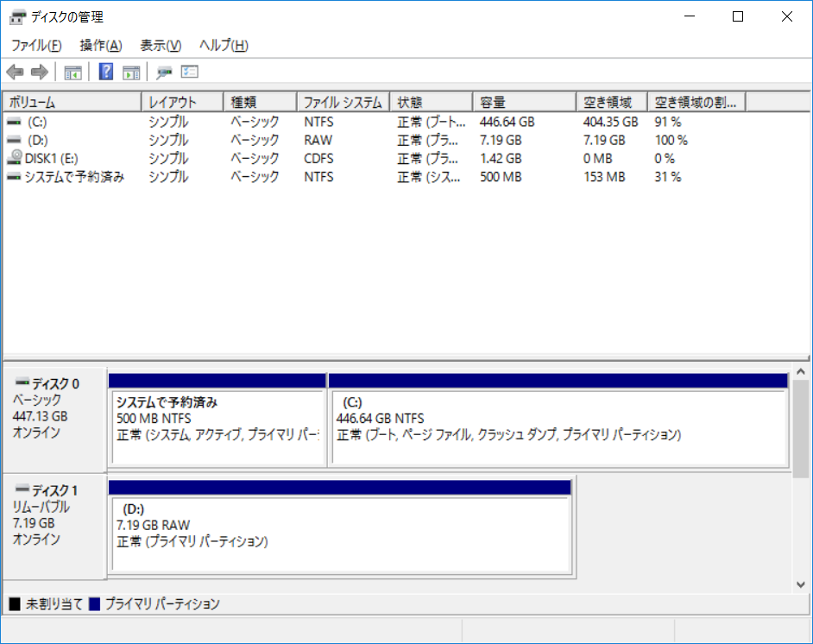Maximize the Disk Management window
813x644 pixels.
tap(738, 16)
